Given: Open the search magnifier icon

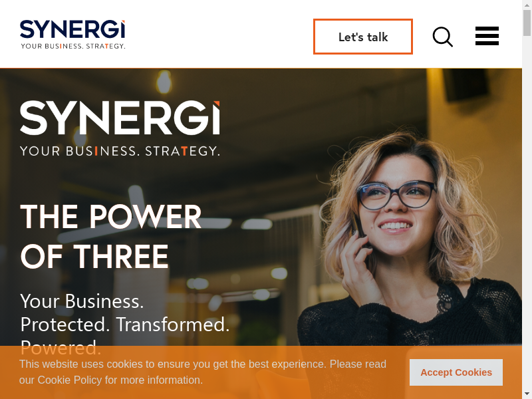Looking at the screenshot, I should [443, 37].
